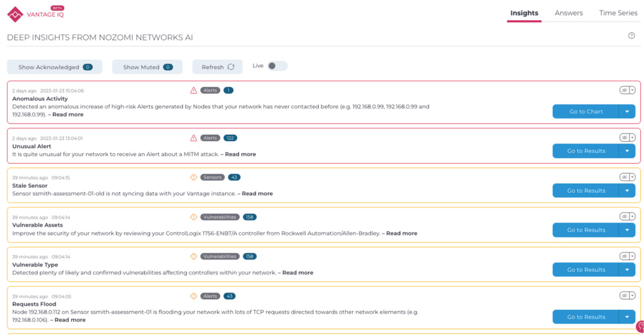Click the 158 badge on Vulnerable Assets

(x=249, y=217)
